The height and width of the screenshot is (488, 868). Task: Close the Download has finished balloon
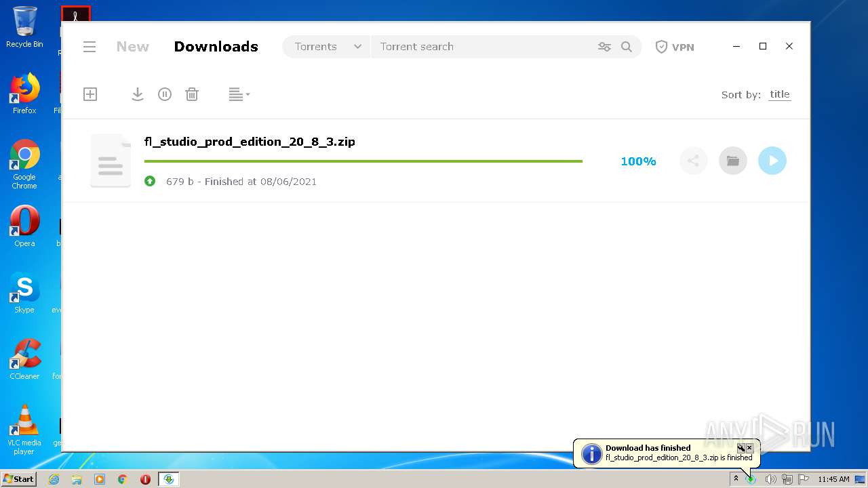749,448
